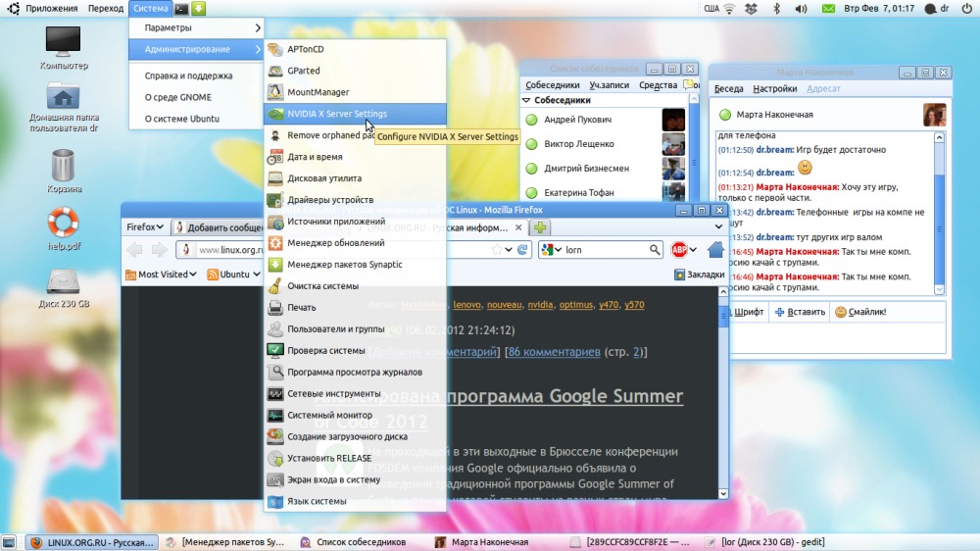
Task: Open APTonCD from Administration menu
Action: point(355,49)
